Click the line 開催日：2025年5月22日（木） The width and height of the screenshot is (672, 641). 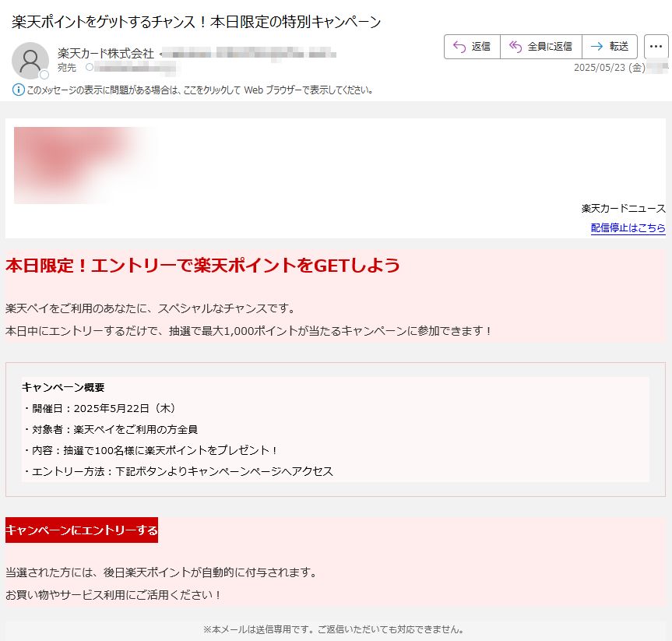tap(100, 408)
